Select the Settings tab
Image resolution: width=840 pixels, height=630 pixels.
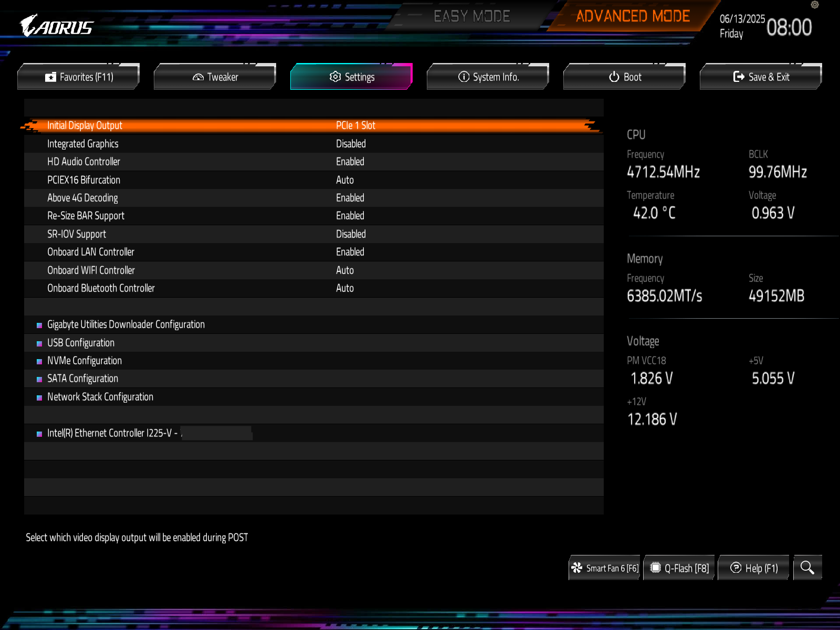click(x=352, y=77)
